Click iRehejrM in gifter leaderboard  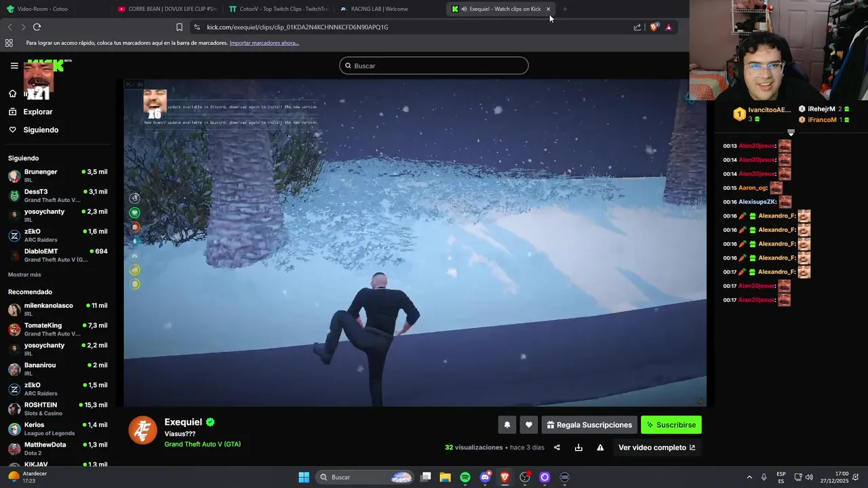click(x=824, y=109)
